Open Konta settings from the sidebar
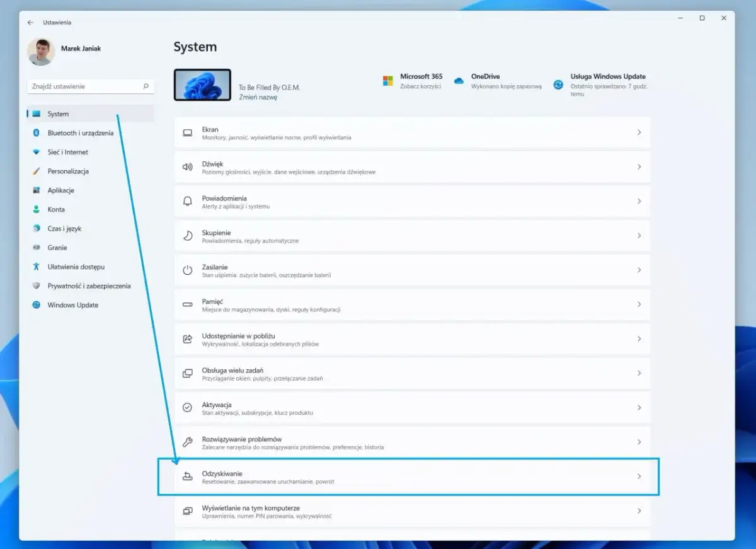The height and width of the screenshot is (549, 756). 56,209
